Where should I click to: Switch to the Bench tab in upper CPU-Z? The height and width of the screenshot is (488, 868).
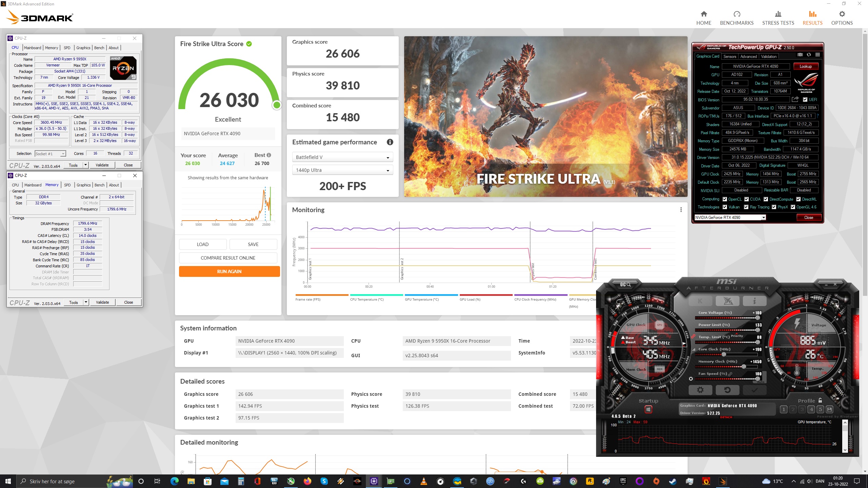[x=99, y=48]
